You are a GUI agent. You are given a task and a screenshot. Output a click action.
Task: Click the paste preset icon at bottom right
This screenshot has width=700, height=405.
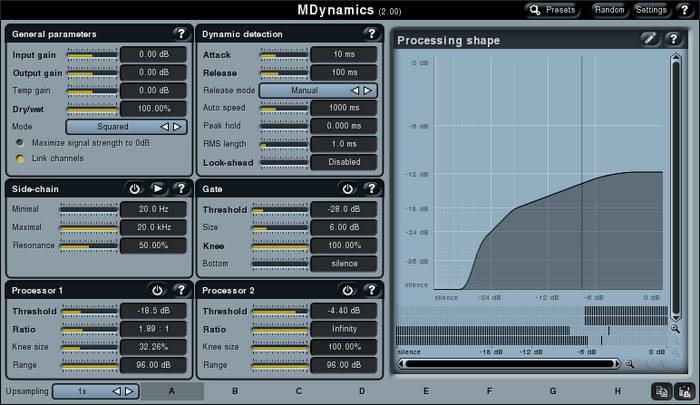[684, 392]
